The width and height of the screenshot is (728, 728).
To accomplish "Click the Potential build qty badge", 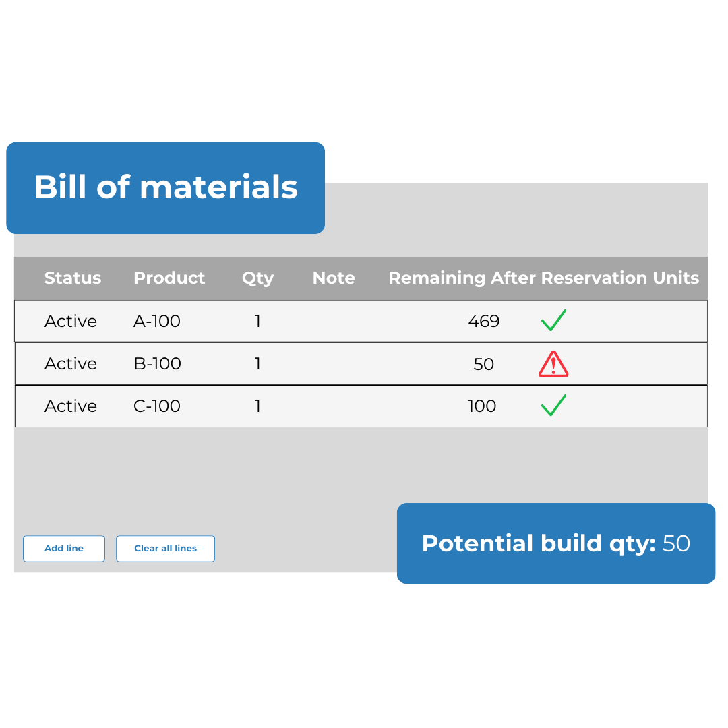I will click(x=555, y=543).
